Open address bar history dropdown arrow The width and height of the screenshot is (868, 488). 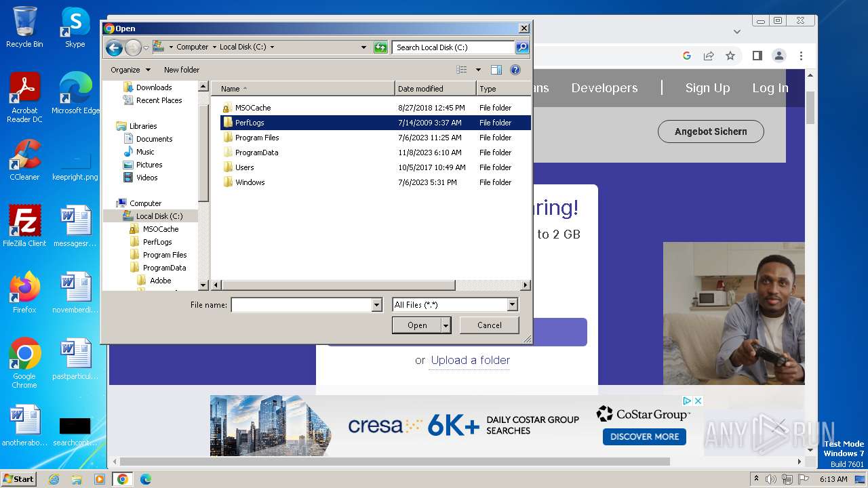click(x=364, y=47)
